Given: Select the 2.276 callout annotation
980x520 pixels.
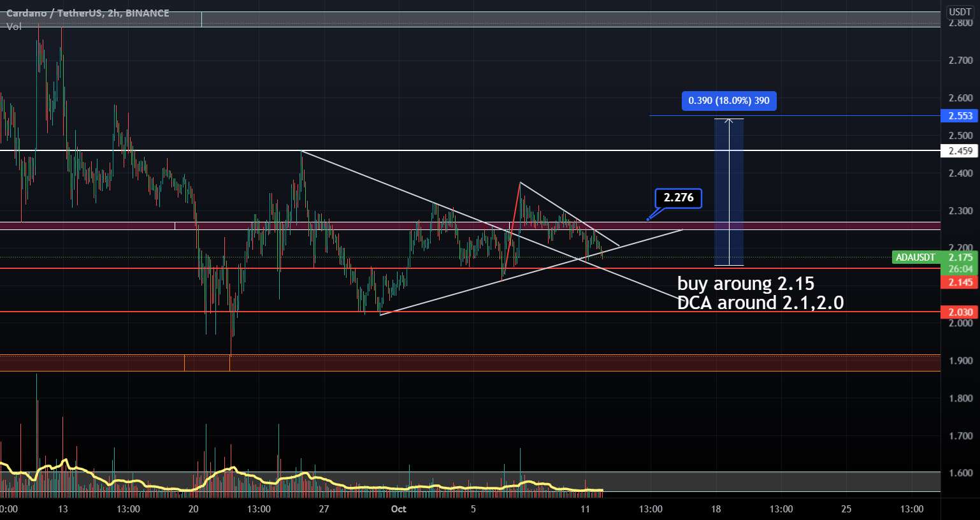Looking at the screenshot, I should (x=679, y=198).
